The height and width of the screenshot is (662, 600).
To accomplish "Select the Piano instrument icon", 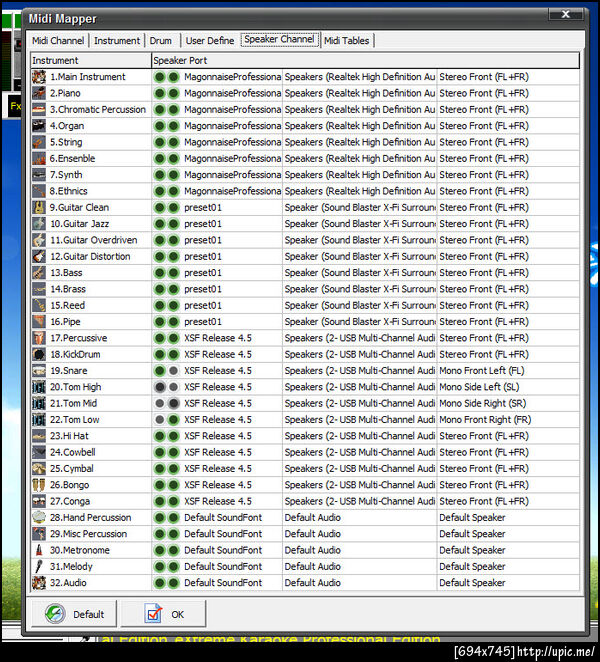I will click(39, 93).
